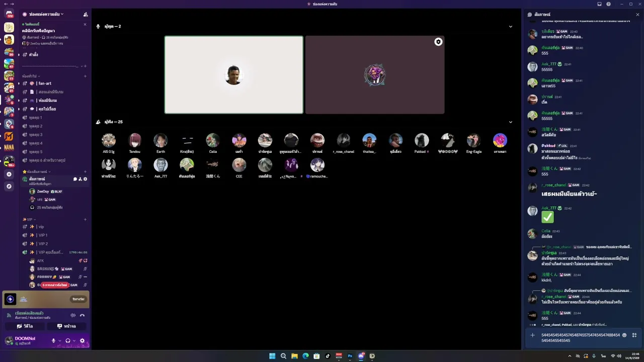Screen dimensions: 644x362
Task: Dismiss the live stage event banner
Action: point(85,25)
